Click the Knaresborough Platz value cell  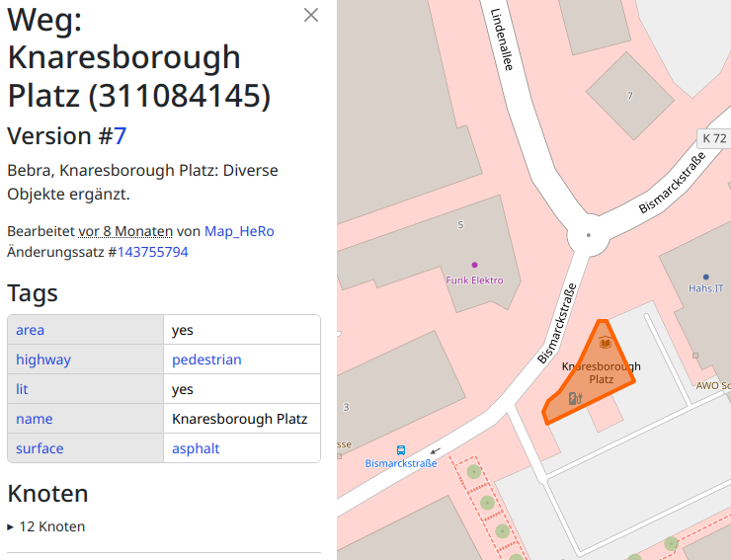tap(242, 419)
